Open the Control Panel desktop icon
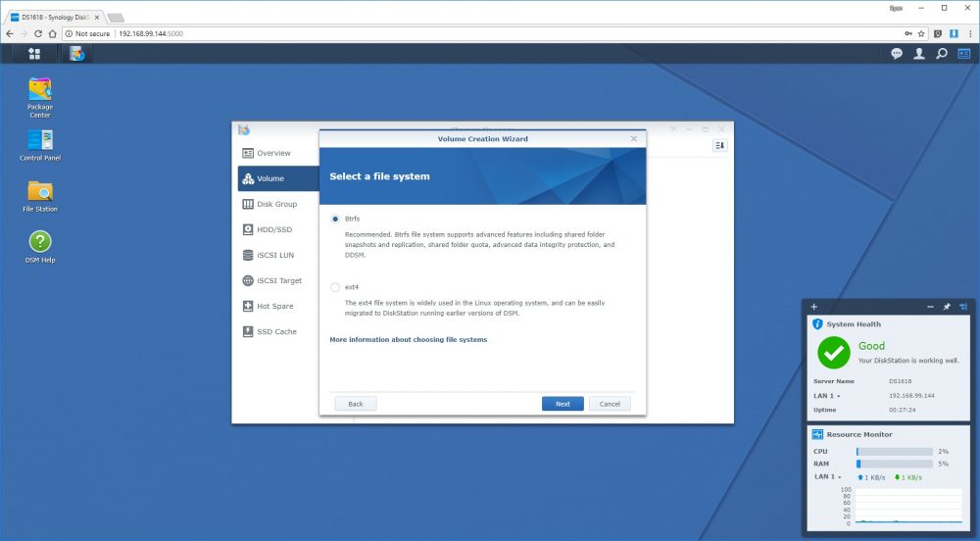Screen dimensions: 980x541 (40, 146)
